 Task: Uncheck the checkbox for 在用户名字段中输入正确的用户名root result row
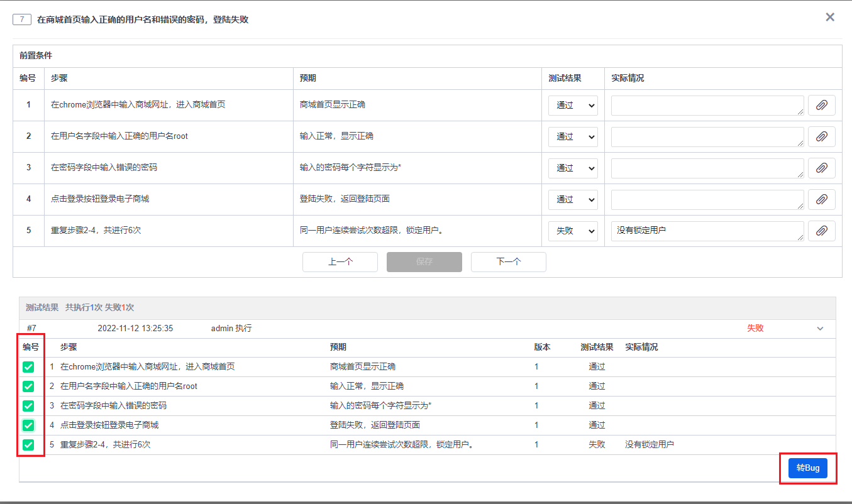pyautogui.click(x=28, y=386)
